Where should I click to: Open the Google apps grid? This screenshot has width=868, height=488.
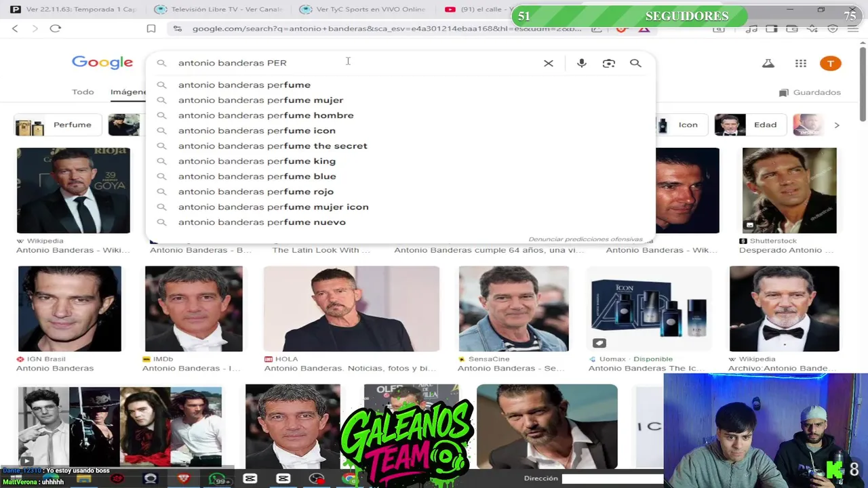(801, 63)
